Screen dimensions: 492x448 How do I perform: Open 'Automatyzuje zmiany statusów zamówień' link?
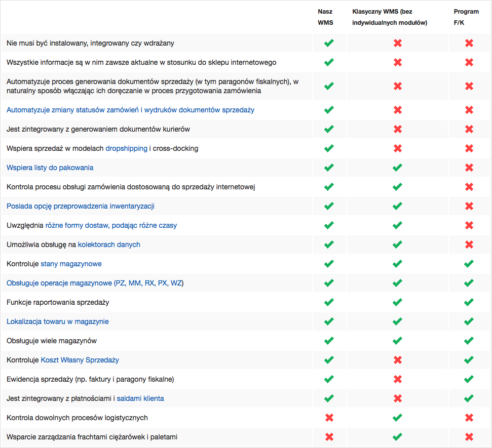[130, 110]
